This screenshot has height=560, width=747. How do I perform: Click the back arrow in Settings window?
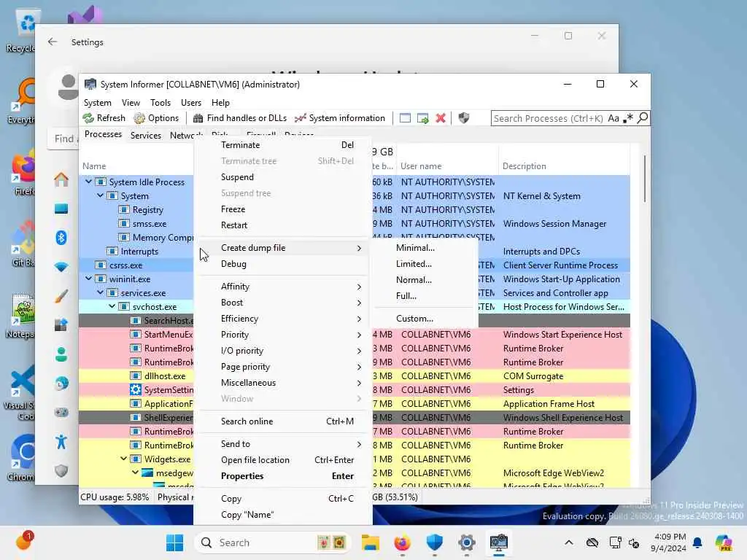tap(53, 42)
